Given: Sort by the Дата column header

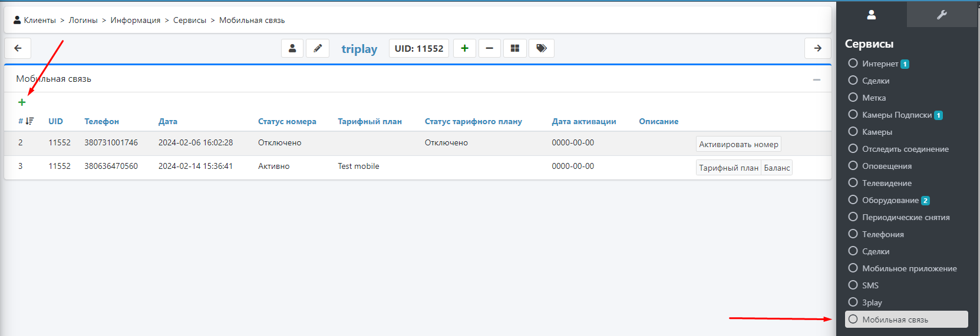Looking at the screenshot, I should 168,121.
